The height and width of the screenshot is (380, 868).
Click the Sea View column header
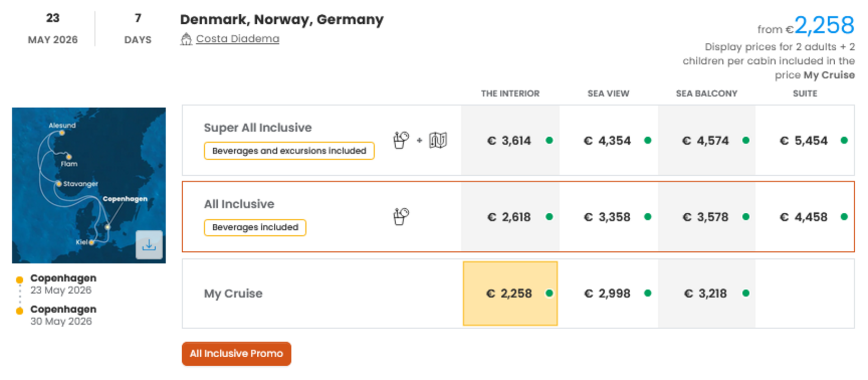(x=608, y=94)
